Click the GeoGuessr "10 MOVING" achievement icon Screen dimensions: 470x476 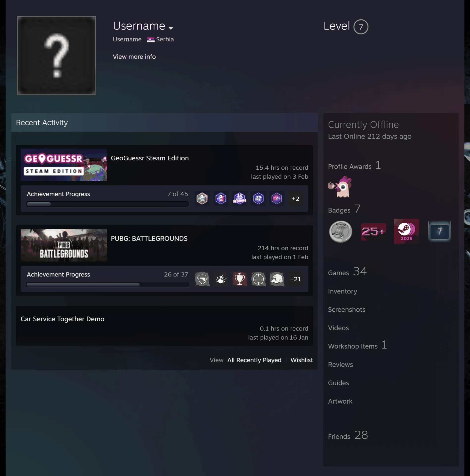tap(240, 198)
